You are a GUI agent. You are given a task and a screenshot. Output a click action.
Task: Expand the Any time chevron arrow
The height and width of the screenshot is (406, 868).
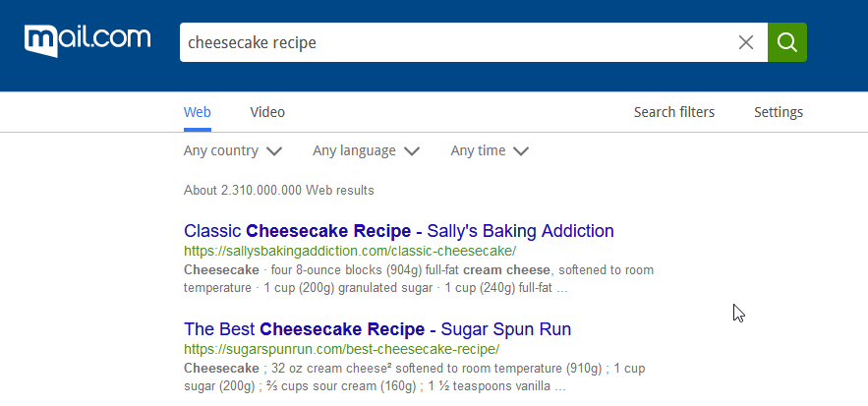point(521,151)
